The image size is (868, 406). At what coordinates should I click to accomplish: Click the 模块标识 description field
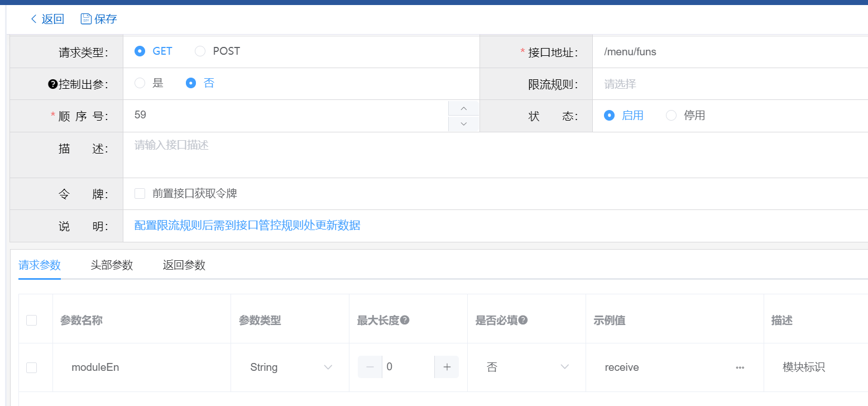(x=819, y=367)
